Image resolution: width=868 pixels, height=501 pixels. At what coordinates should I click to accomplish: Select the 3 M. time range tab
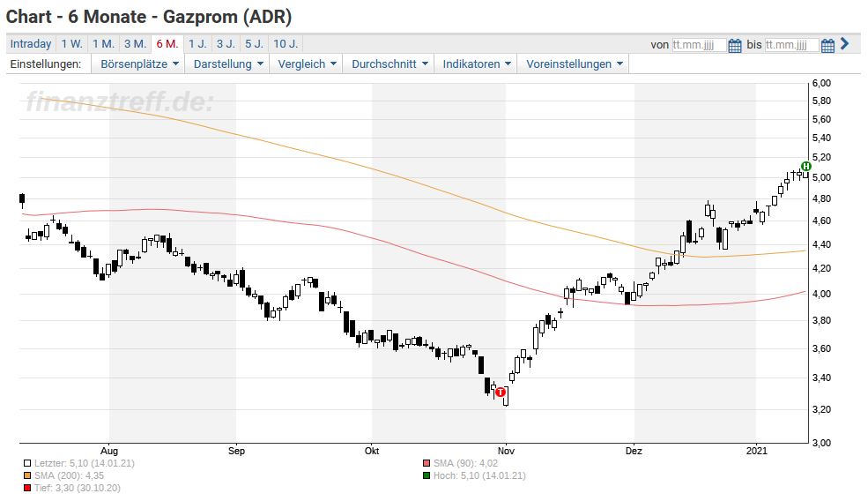click(x=135, y=44)
